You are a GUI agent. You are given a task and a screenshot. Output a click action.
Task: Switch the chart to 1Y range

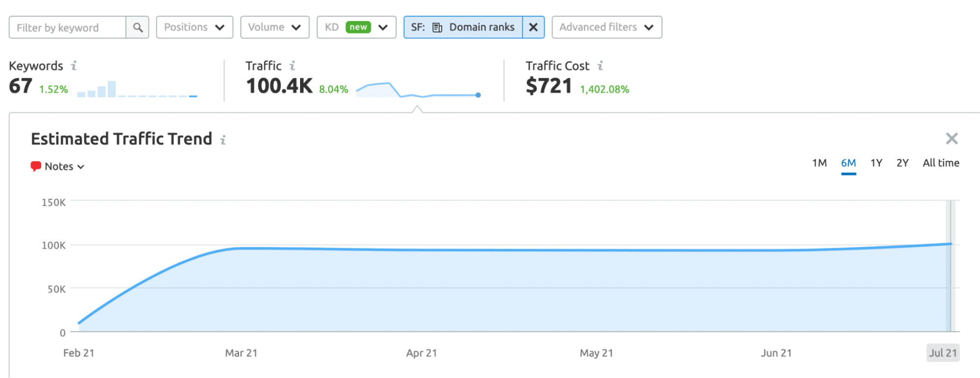coord(876,163)
